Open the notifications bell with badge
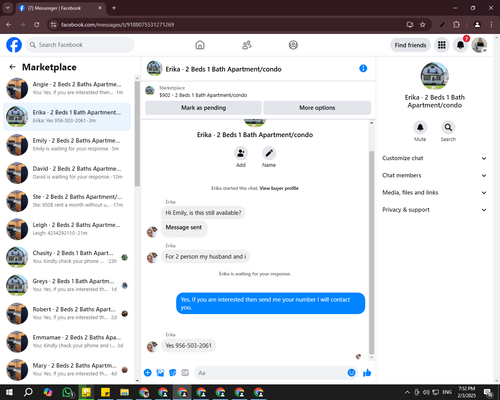 pyautogui.click(x=461, y=45)
